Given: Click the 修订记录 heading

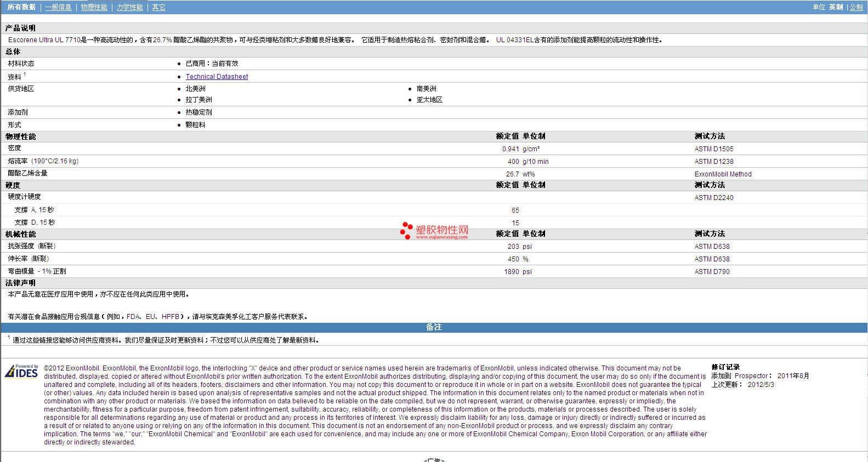Looking at the screenshot, I should click(725, 367).
